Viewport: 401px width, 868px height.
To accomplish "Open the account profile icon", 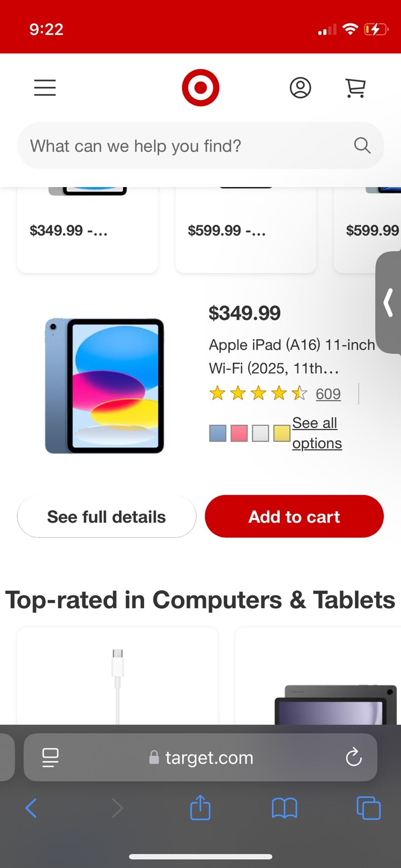I will coord(300,88).
